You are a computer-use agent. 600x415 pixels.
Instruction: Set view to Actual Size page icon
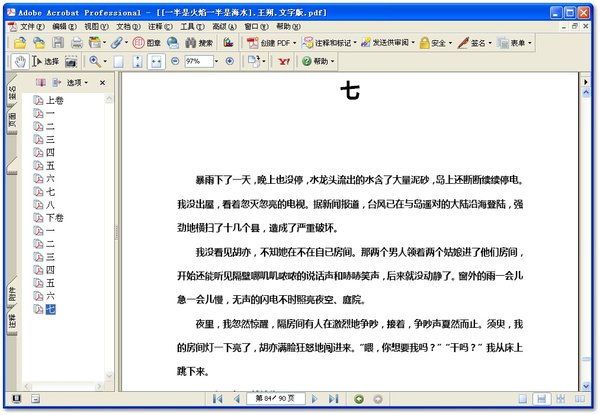click(119, 61)
